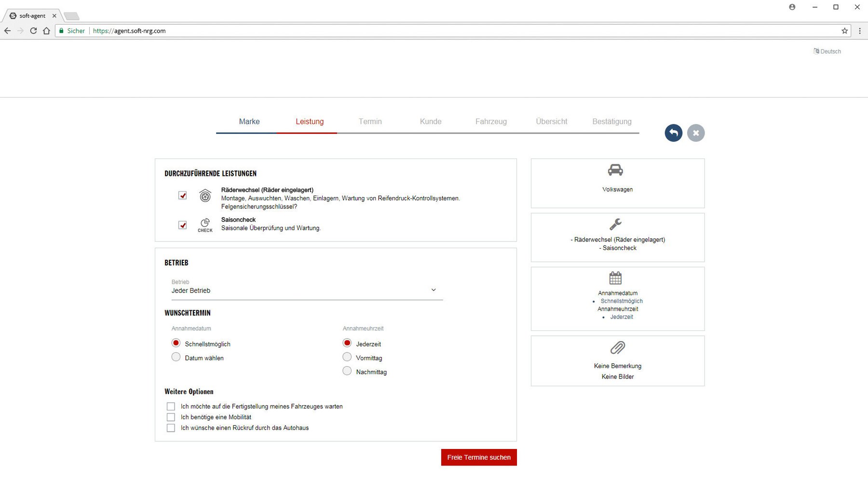Click Annahmeuhrzeit label in summary card

[618, 309]
